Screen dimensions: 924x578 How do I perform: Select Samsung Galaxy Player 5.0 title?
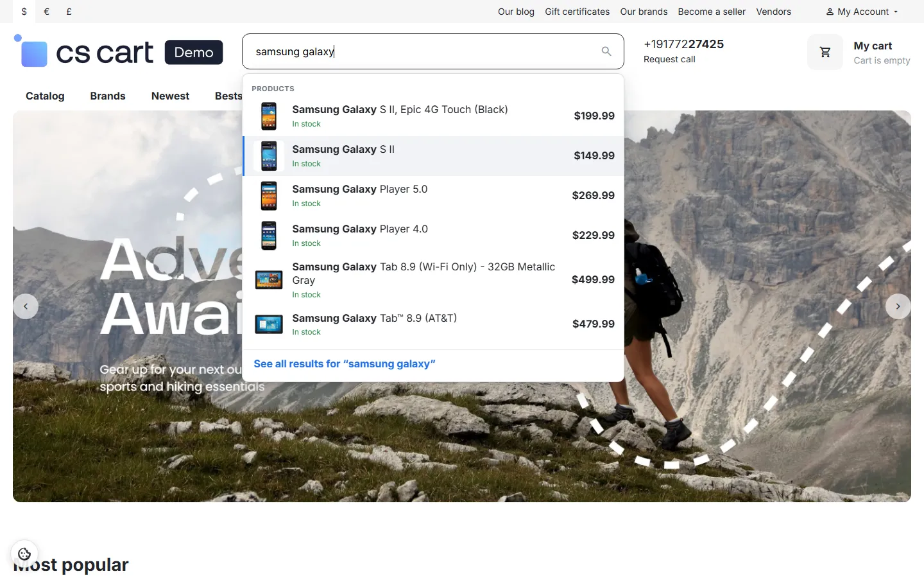(x=359, y=189)
